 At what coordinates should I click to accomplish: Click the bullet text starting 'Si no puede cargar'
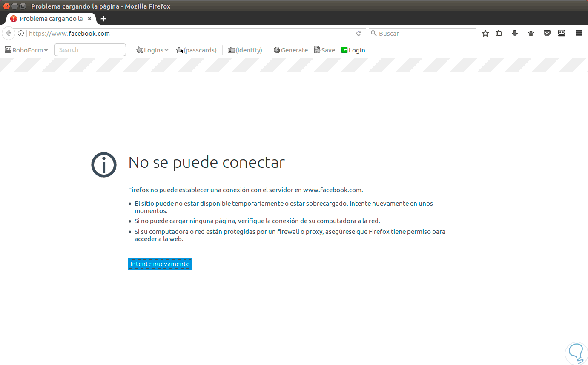point(257,221)
